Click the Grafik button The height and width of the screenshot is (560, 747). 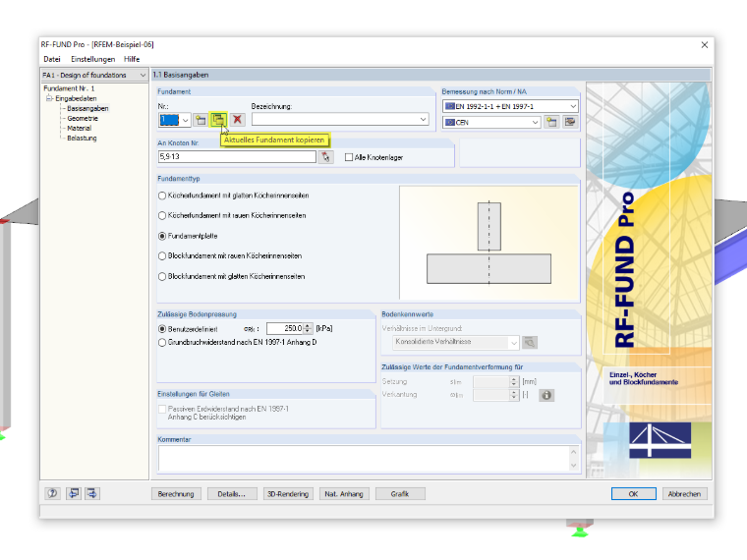tap(400, 494)
